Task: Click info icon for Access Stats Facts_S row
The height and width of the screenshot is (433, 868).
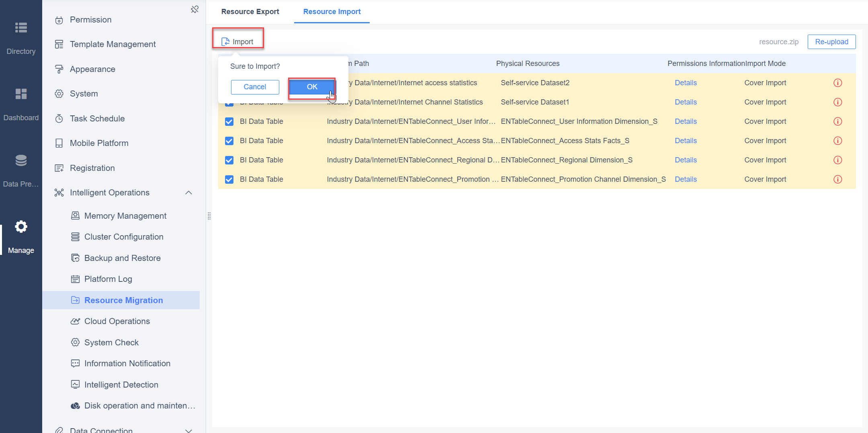Action: click(x=838, y=141)
